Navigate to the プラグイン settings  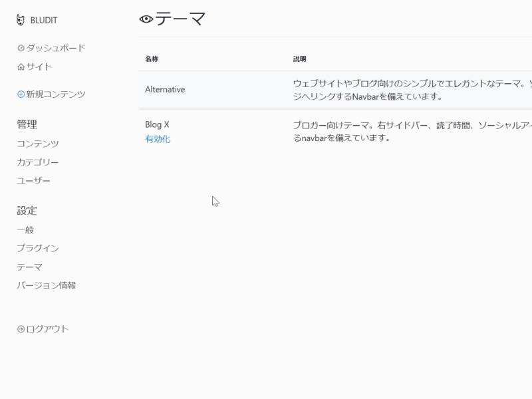38,248
